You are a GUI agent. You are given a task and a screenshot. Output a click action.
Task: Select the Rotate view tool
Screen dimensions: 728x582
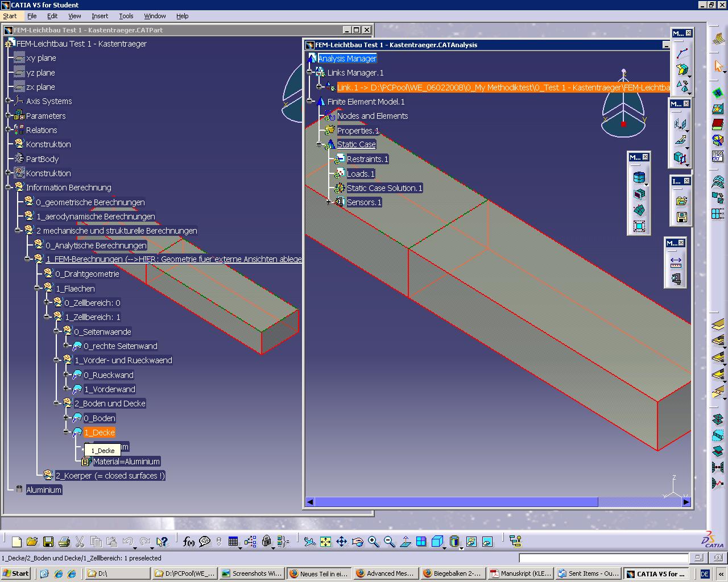pyautogui.click(x=357, y=542)
